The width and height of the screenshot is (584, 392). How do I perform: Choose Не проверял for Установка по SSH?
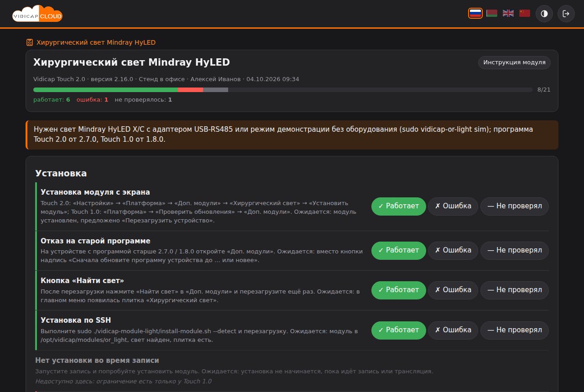click(x=515, y=330)
